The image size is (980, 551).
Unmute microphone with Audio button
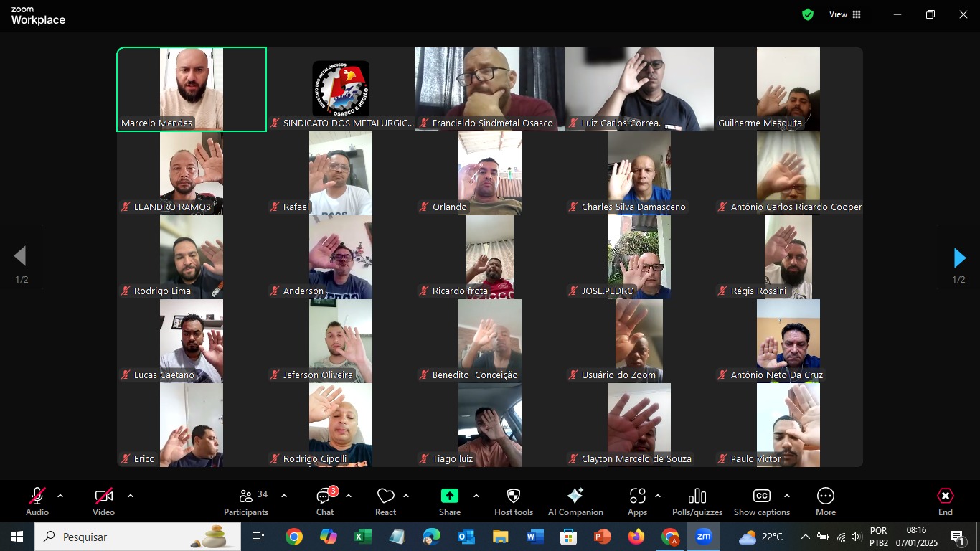pyautogui.click(x=37, y=501)
